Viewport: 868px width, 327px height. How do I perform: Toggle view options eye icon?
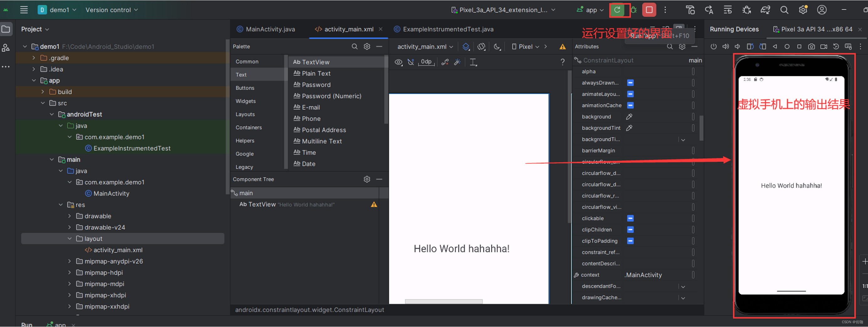point(398,62)
